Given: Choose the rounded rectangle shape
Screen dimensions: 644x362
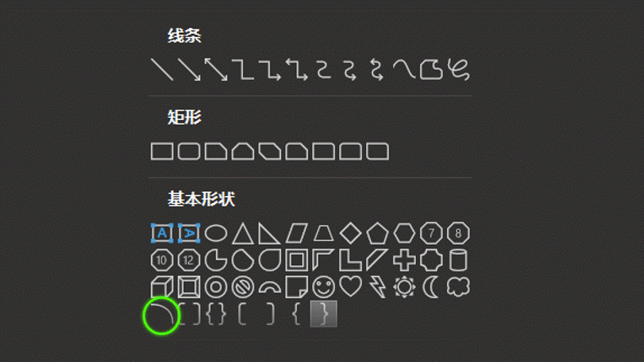Looking at the screenshot, I should coord(189,152).
